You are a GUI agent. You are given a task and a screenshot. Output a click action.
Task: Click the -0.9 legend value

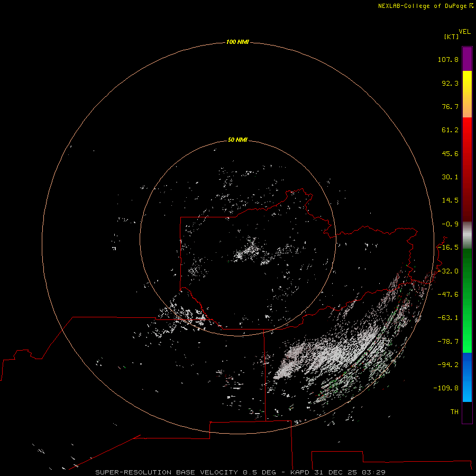(450, 224)
